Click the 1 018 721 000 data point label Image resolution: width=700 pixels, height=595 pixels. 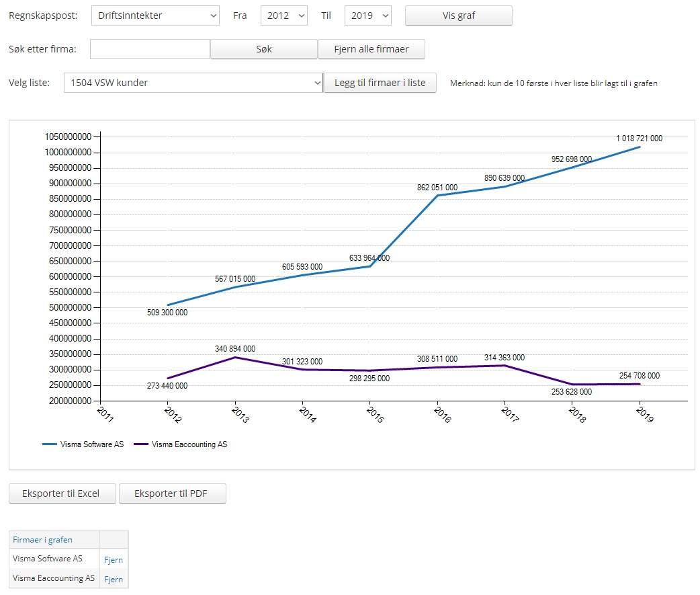coord(639,138)
